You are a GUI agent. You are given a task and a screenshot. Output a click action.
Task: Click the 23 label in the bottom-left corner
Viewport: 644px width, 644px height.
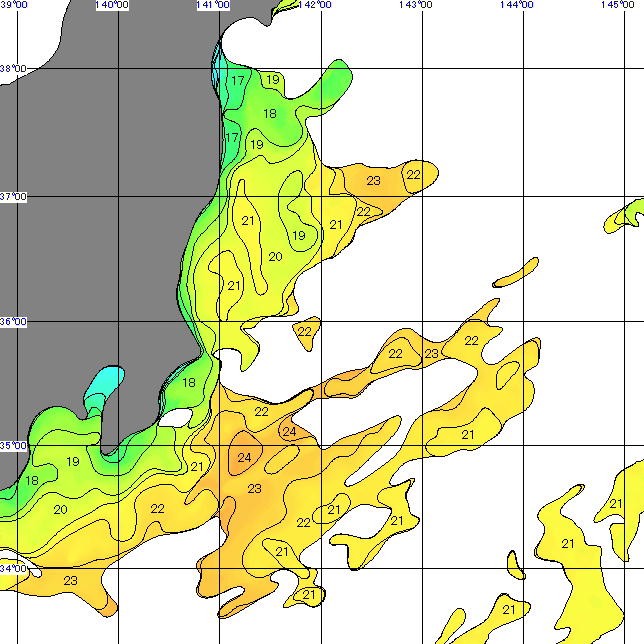click(71, 580)
